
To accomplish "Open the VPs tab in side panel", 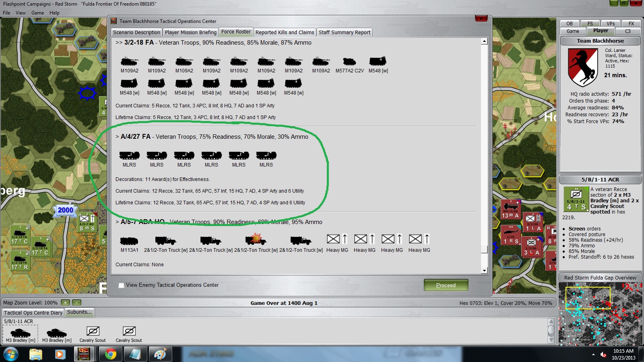I will point(611,23).
